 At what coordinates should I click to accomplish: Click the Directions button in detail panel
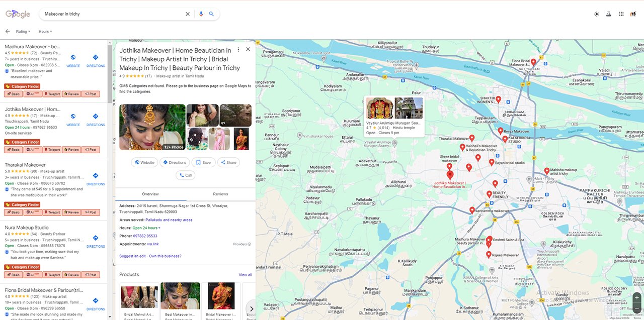(x=174, y=162)
